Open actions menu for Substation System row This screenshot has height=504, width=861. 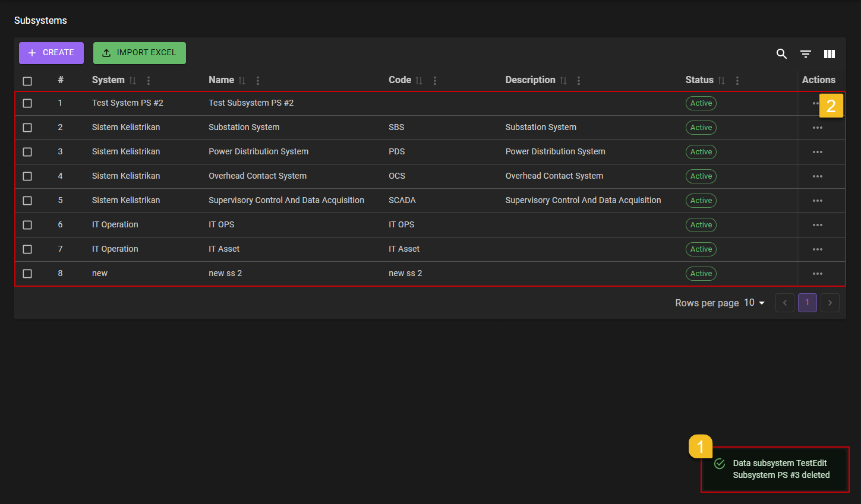pos(818,128)
